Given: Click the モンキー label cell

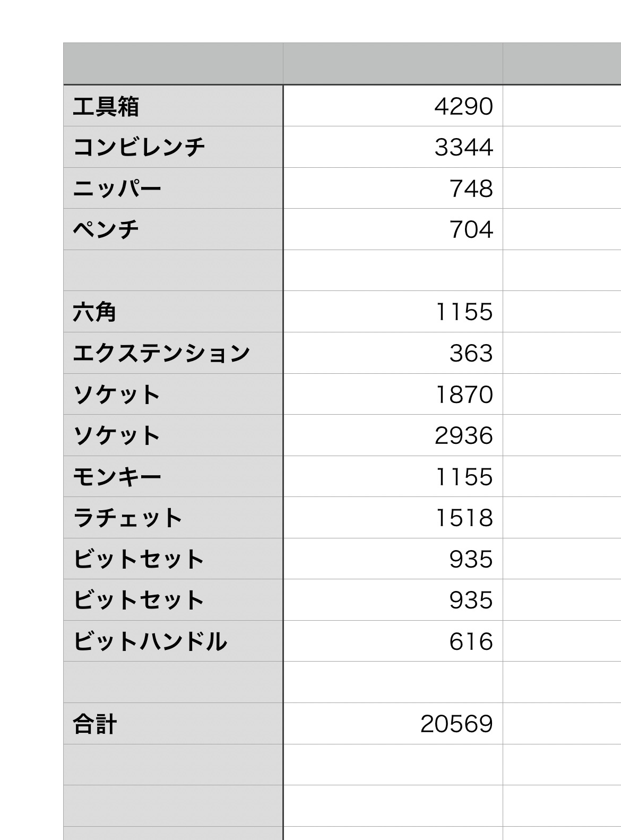Looking at the screenshot, I should tap(173, 477).
